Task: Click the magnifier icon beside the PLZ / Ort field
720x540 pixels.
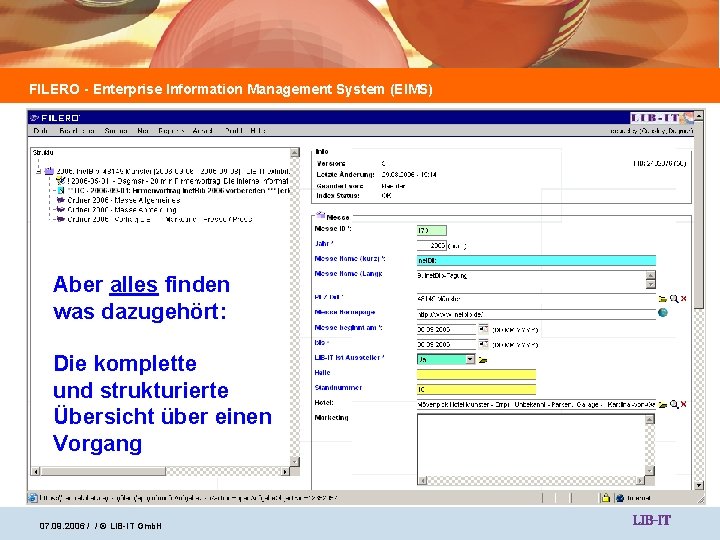Action: [x=674, y=298]
